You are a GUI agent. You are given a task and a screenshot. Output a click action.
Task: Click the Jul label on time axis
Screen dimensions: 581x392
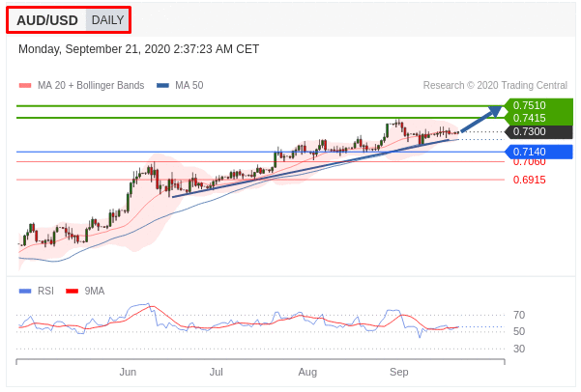(x=216, y=372)
